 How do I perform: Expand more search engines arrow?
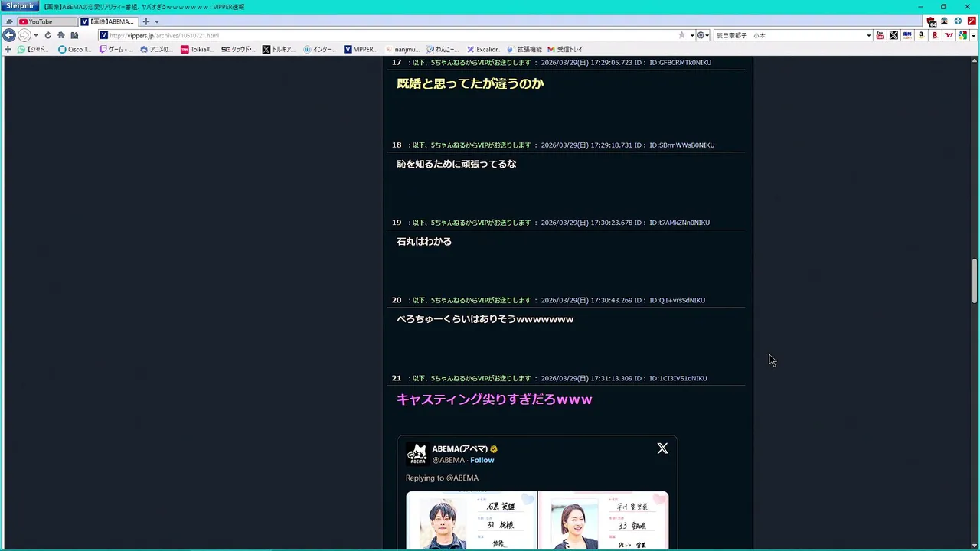(973, 35)
